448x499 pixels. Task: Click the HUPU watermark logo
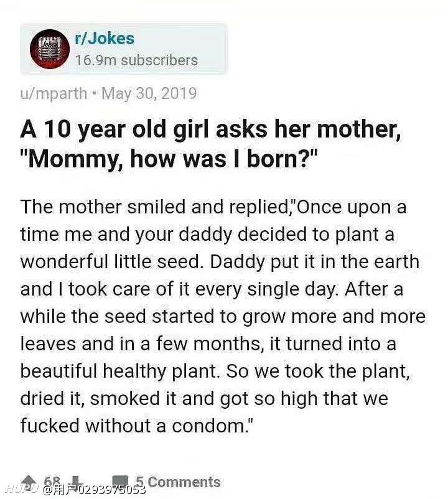pyautogui.click(x=22, y=489)
